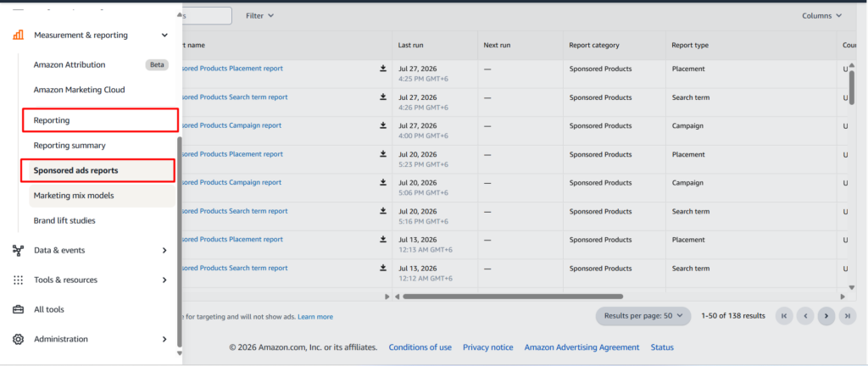Go to the previous results page
This screenshot has width=868, height=366.
click(805, 316)
